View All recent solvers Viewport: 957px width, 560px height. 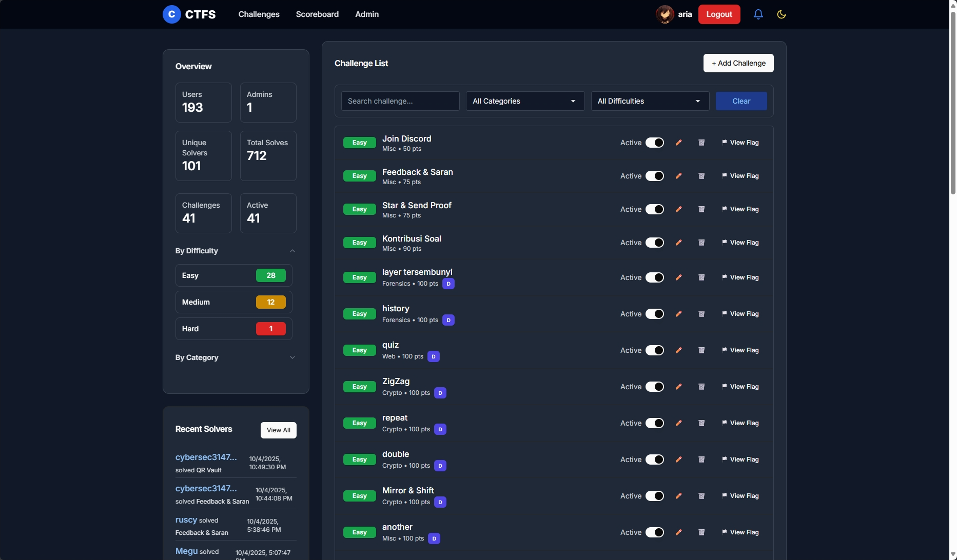(279, 430)
